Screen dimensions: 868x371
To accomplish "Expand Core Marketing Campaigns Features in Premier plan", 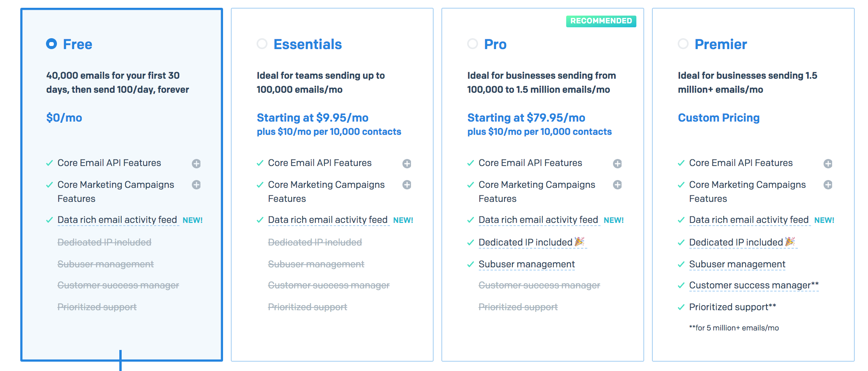I will (828, 185).
